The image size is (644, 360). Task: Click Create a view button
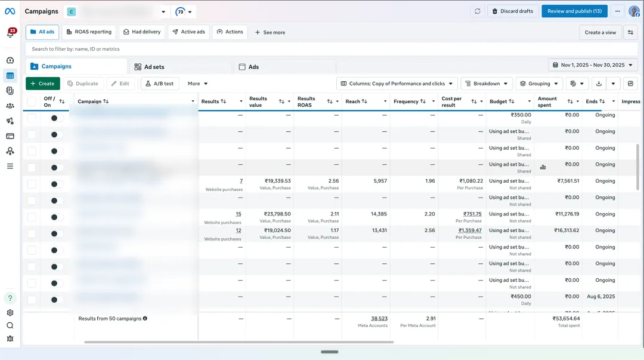(600, 32)
